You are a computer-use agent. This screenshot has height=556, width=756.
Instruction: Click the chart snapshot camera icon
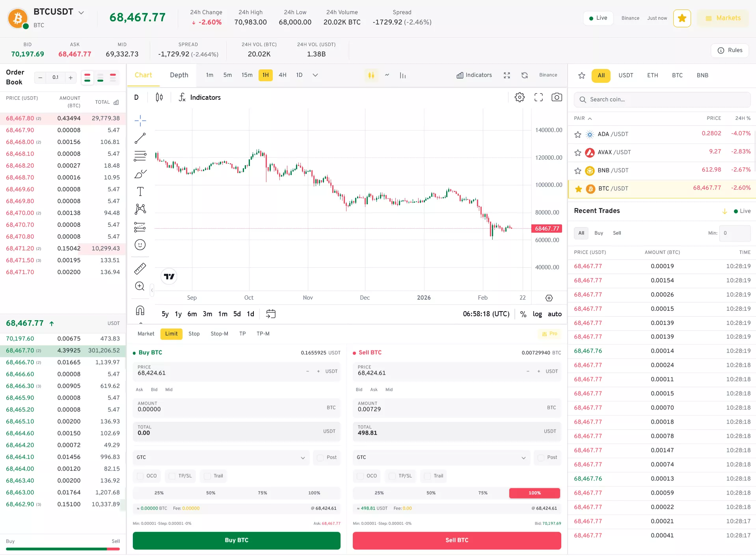[557, 97]
